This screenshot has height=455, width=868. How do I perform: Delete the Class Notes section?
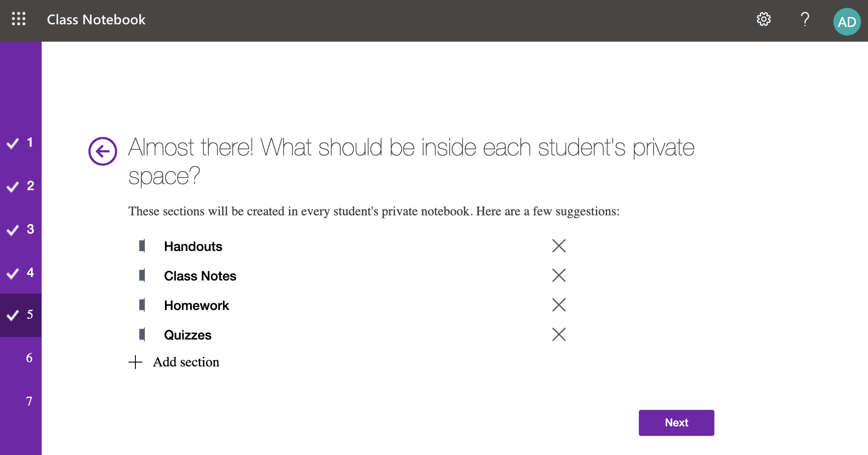(x=559, y=275)
